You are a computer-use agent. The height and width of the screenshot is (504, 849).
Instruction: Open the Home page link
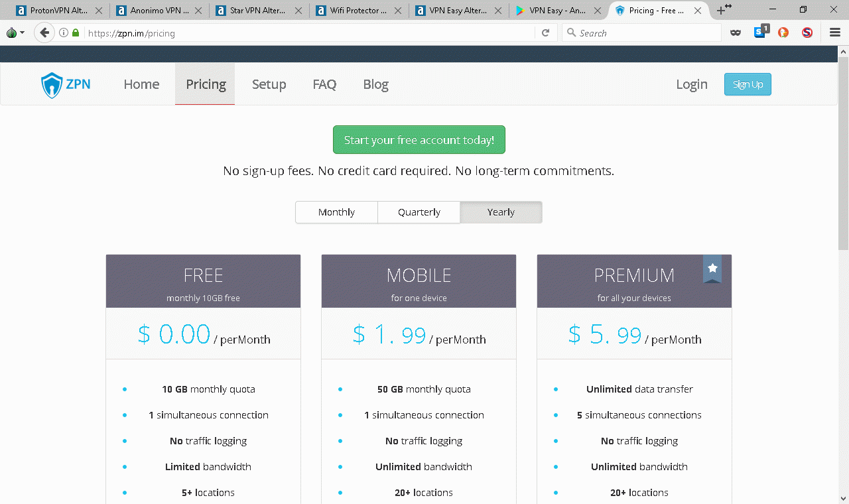[x=141, y=84]
